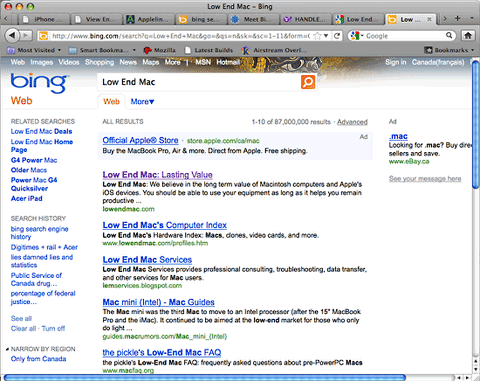480x381 pixels.
Task: Click the Bing logo
Action: coord(40,82)
